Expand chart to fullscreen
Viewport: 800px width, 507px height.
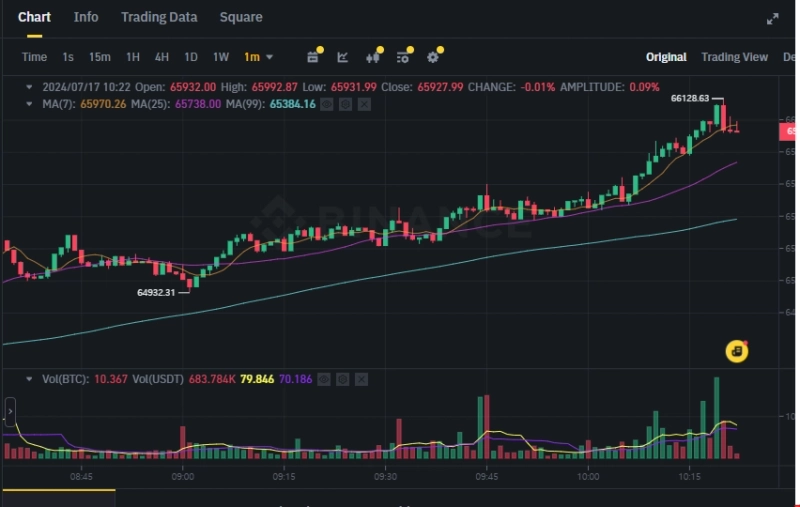point(772,18)
